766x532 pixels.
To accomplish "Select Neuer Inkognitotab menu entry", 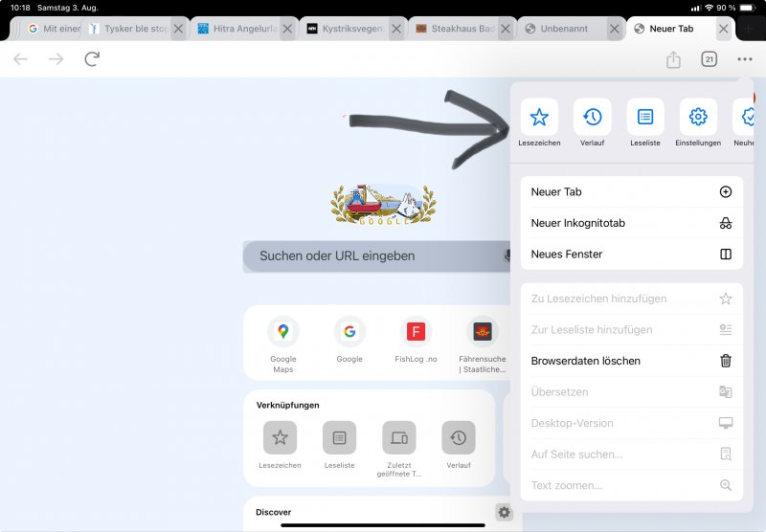I will 631,223.
